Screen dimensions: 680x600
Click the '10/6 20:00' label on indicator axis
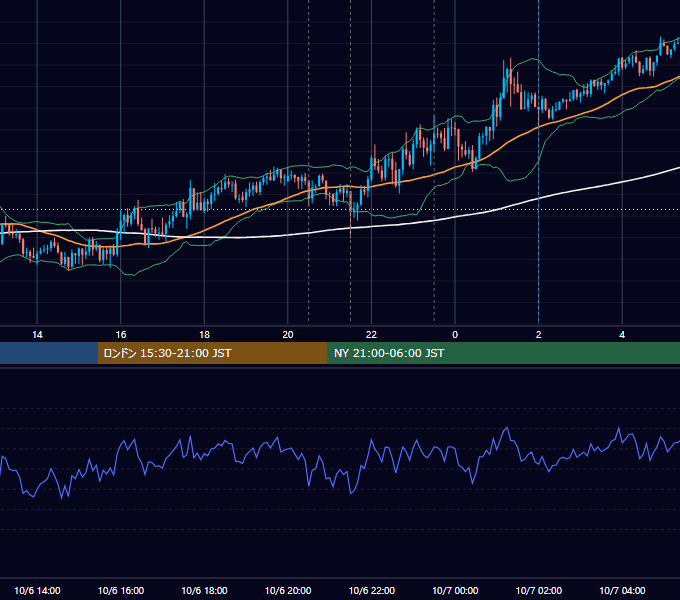point(288,590)
